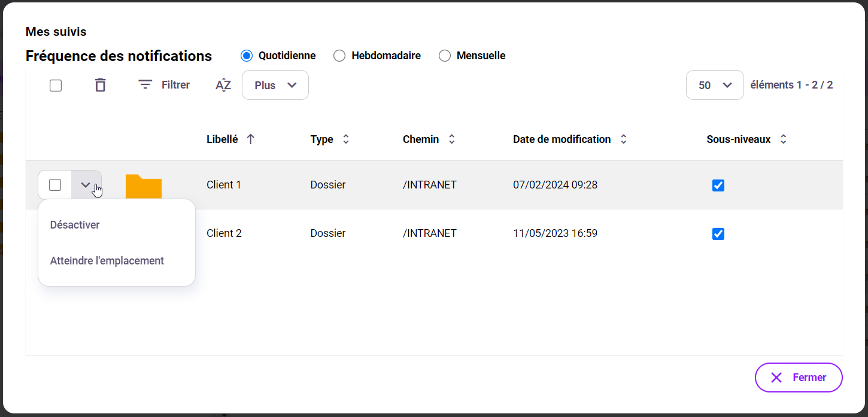The width and height of the screenshot is (868, 417).
Task: Click the trash delete icon
Action: 101,85
